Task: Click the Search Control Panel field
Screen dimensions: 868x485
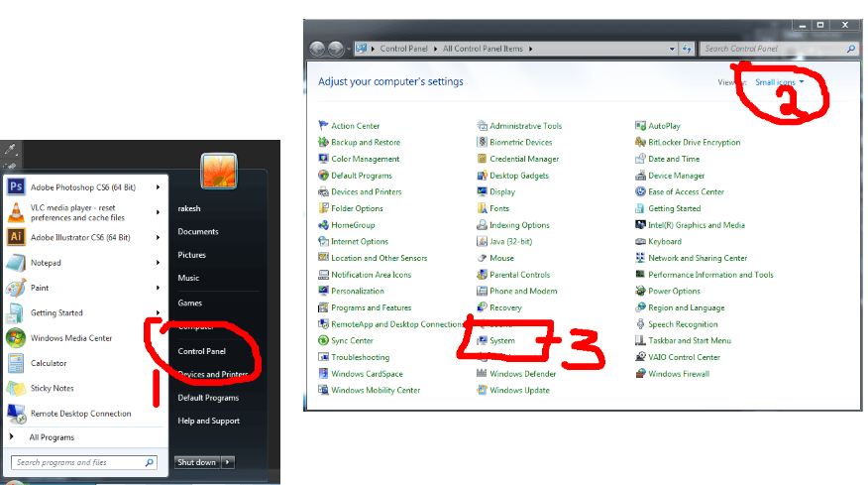Action: [x=772, y=49]
